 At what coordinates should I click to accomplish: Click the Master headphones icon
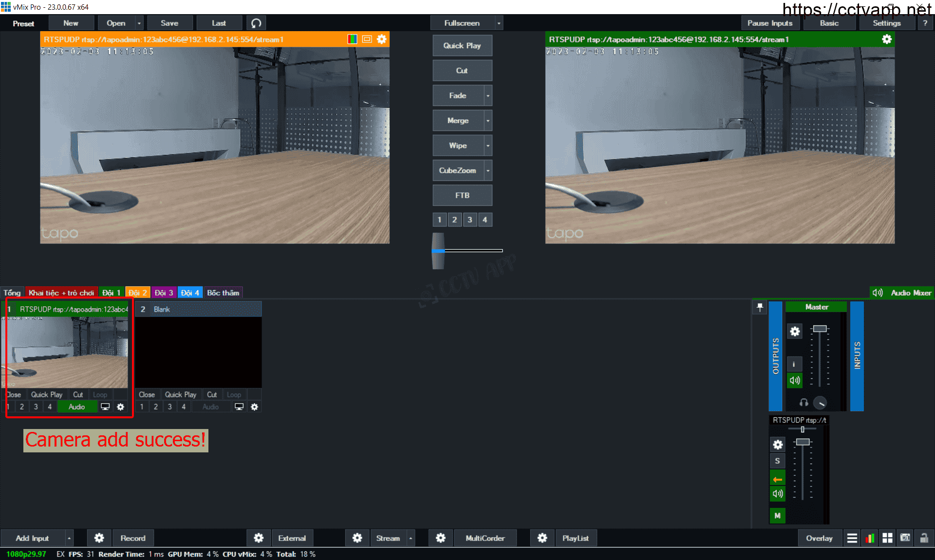804,402
